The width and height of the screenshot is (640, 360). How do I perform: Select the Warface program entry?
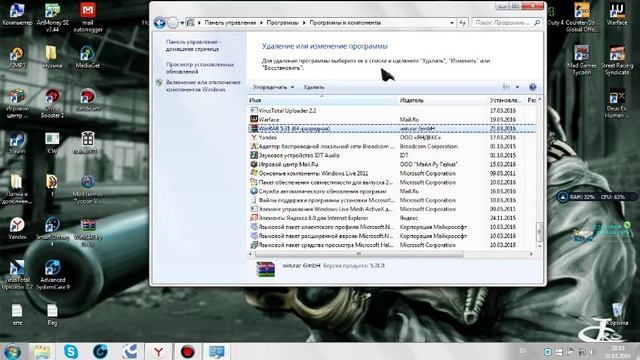coord(391,120)
